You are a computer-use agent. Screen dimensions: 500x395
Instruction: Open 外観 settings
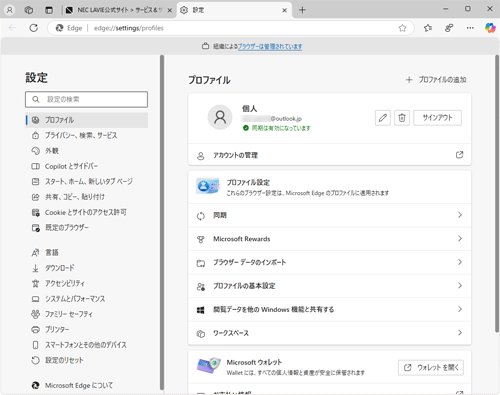point(87,151)
